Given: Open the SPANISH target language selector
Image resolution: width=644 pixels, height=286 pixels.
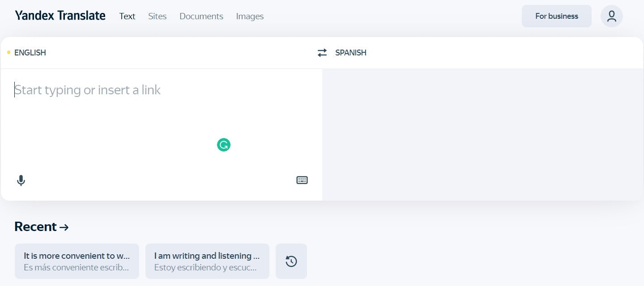Looking at the screenshot, I should coord(351,53).
